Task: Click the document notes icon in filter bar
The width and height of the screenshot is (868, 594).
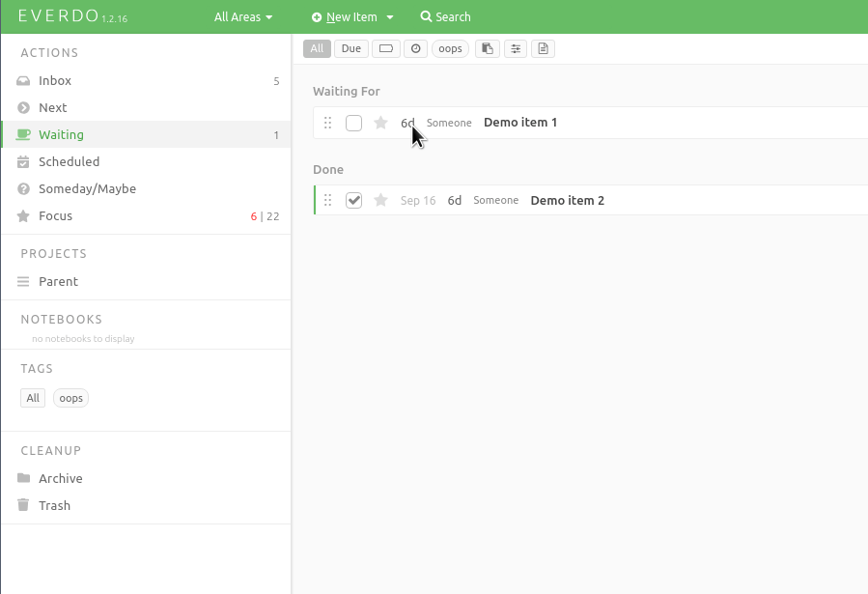Action: pos(543,48)
